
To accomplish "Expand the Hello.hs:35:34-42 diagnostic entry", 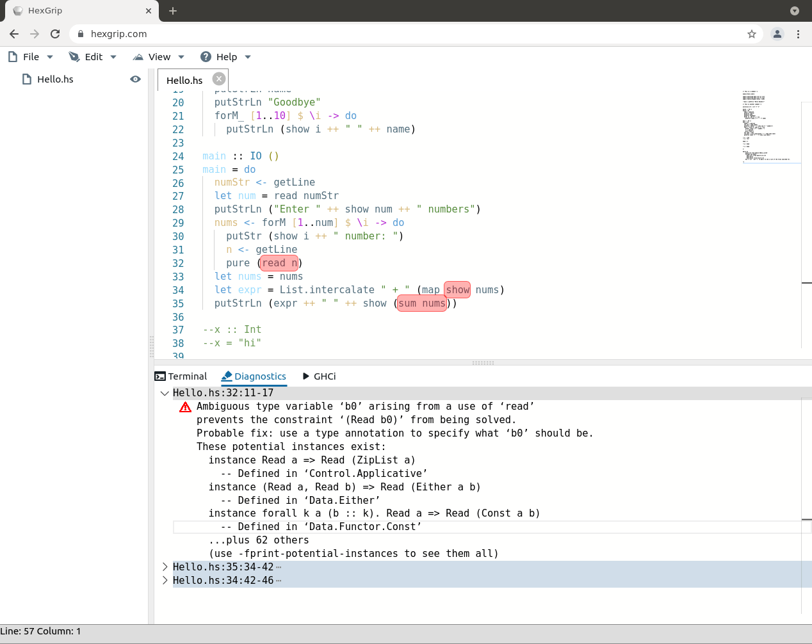I will pos(165,566).
